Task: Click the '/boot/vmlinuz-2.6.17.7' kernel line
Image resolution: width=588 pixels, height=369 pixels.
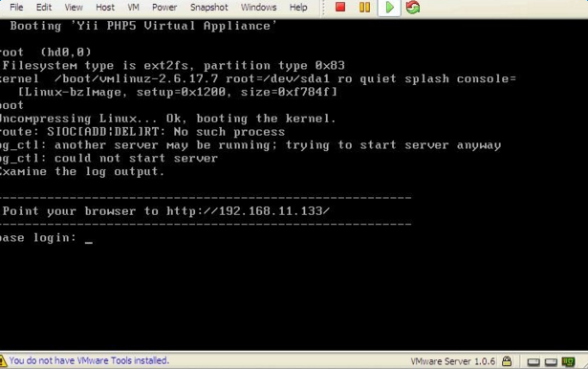Action: tap(258, 78)
